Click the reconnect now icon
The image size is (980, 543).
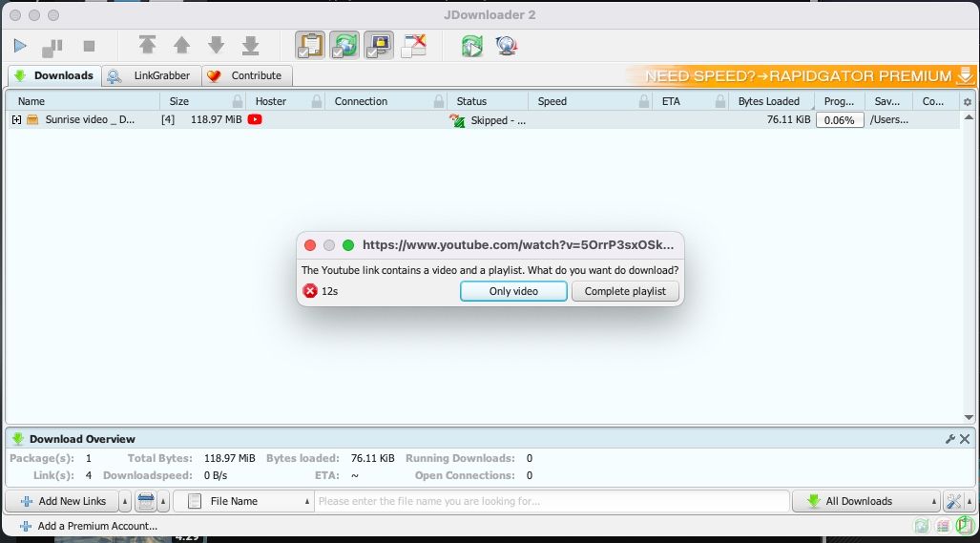(x=472, y=46)
